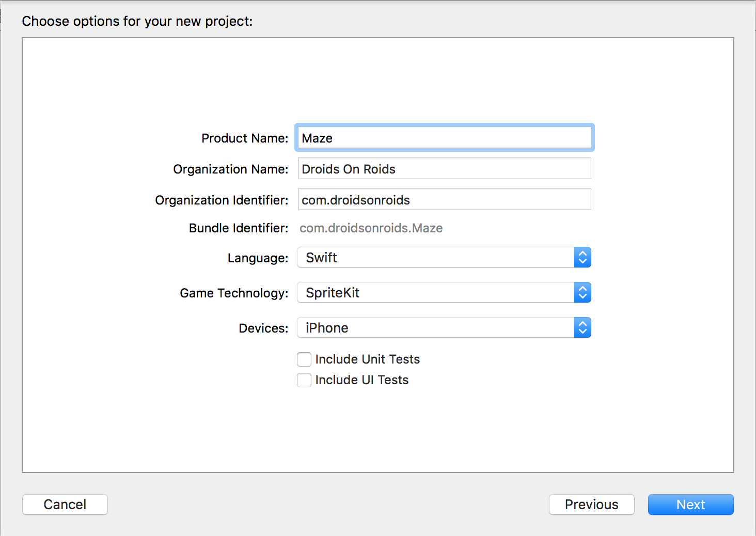The image size is (756, 536).
Task: Go back with the Previous button
Action: click(x=592, y=505)
